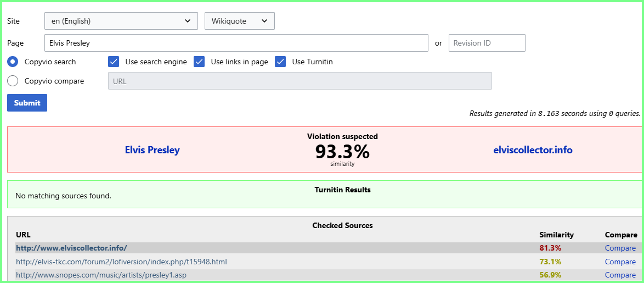Open the Elvis Presley article link
The width and height of the screenshot is (644, 283).
[152, 150]
